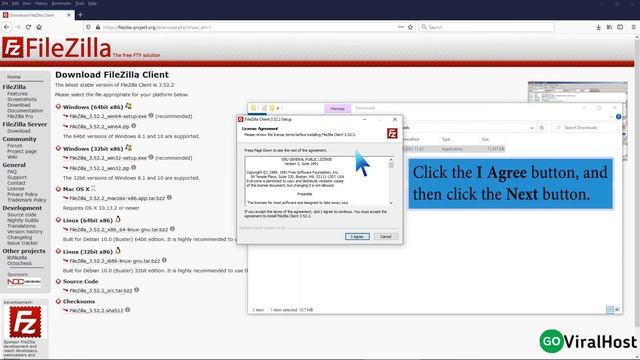
Task: Click the padlock site security icon
Action: tap(98, 27)
